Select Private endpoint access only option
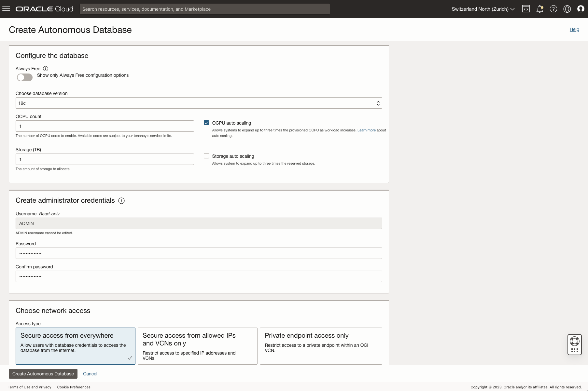 click(321, 346)
